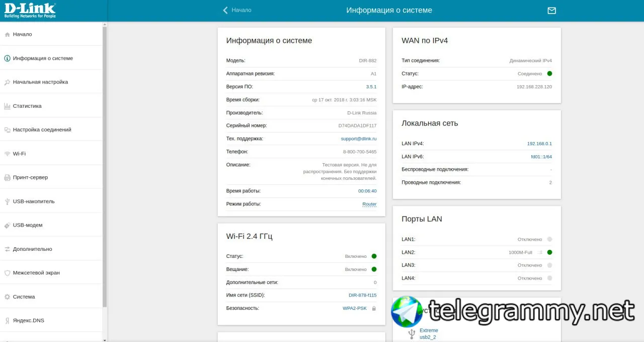Click the home icon beside Начало in sidebar
The image size is (644, 342).
(7, 34)
